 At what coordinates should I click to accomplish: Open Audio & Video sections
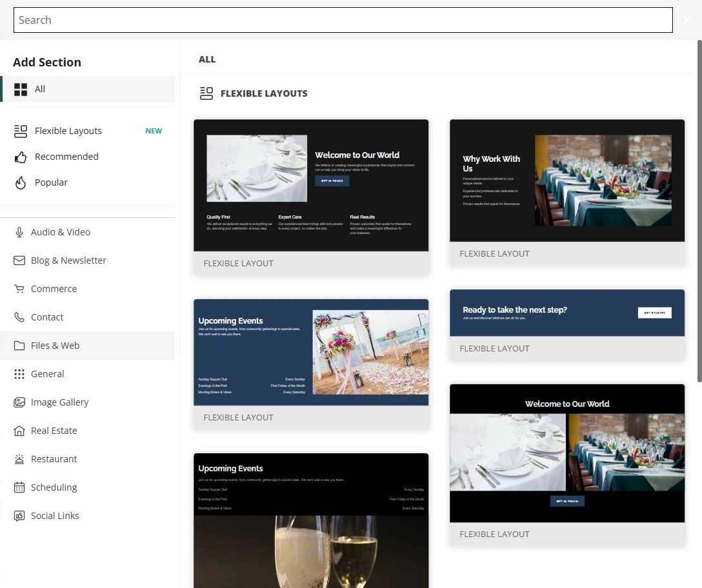[88, 232]
